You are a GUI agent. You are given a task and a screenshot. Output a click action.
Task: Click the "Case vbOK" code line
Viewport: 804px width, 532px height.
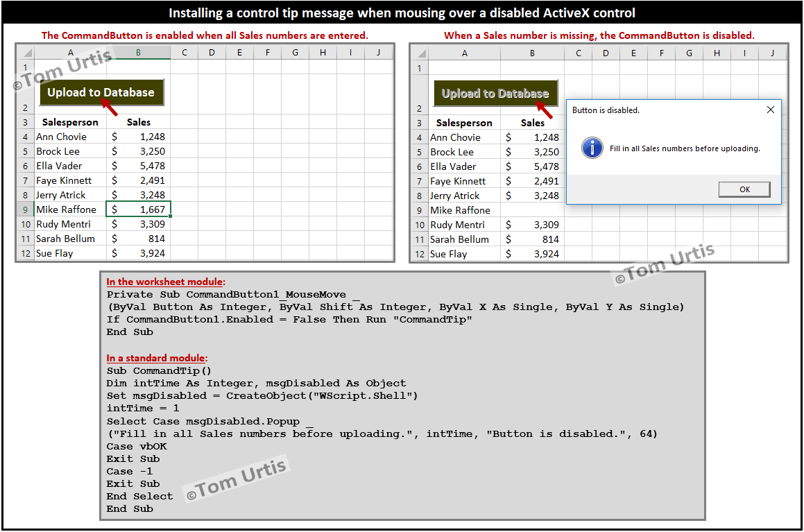point(137,447)
